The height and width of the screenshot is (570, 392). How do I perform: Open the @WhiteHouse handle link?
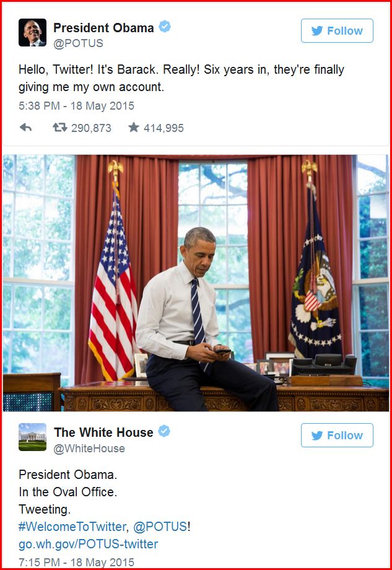89,449
